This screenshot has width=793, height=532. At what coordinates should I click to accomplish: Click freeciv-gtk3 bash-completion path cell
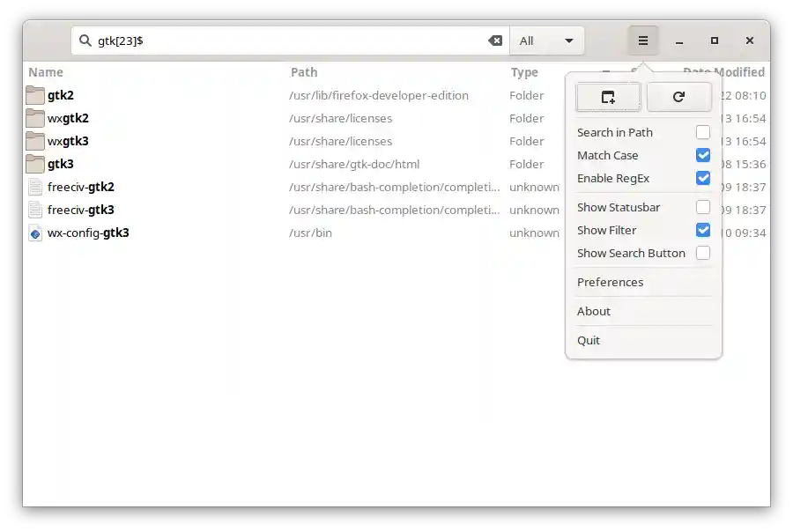click(395, 210)
